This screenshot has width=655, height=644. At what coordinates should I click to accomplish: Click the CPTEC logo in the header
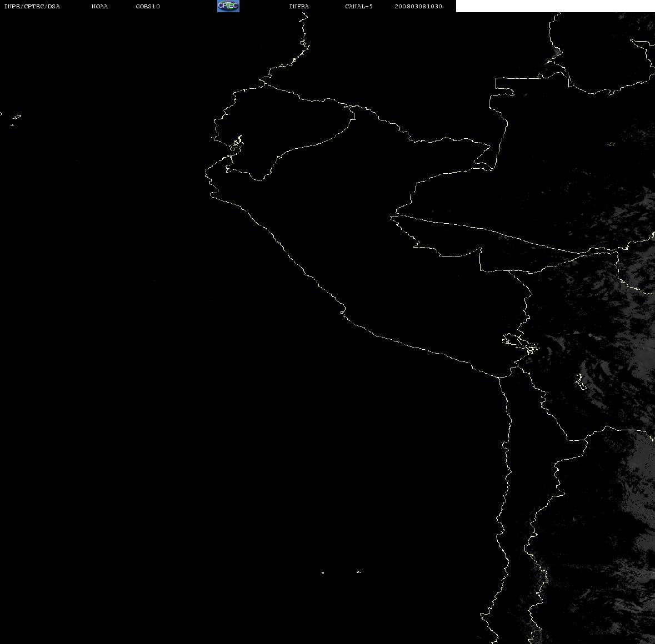228,6
